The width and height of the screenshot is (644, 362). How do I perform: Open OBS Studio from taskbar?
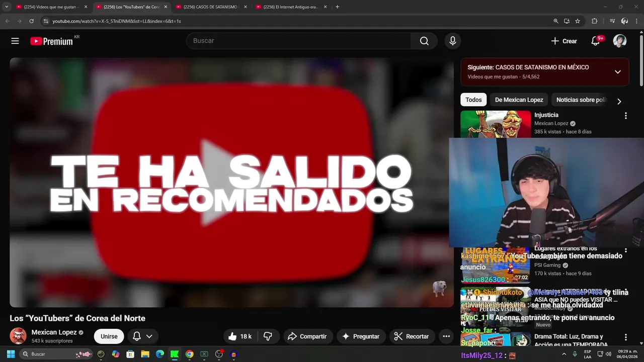(x=219, y=354)
